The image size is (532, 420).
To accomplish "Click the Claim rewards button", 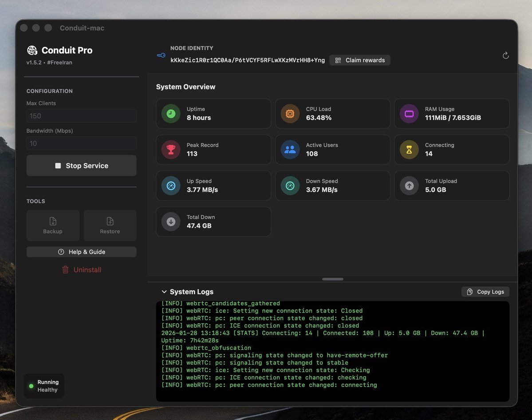I will (360, 60).
